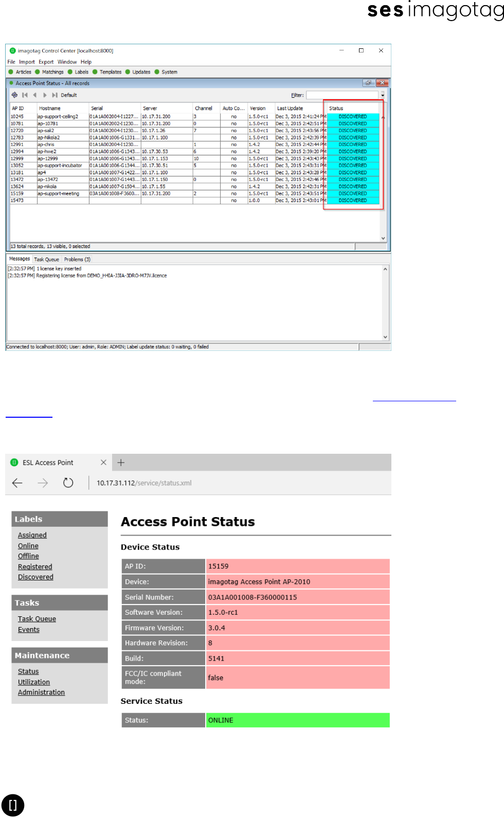Open the Window menu
The width and height of the screenshot is (504, 818).
(67, 62)
